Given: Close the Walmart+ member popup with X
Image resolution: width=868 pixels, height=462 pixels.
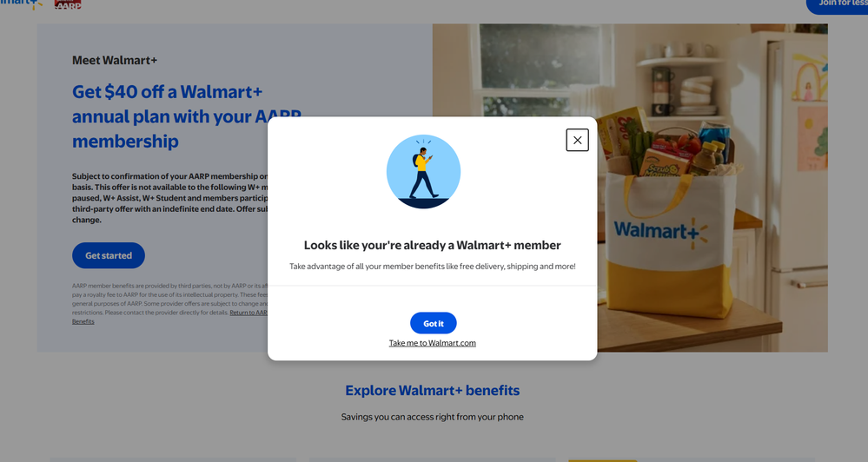Looking at the screenshot, I should tap(577, 140).
